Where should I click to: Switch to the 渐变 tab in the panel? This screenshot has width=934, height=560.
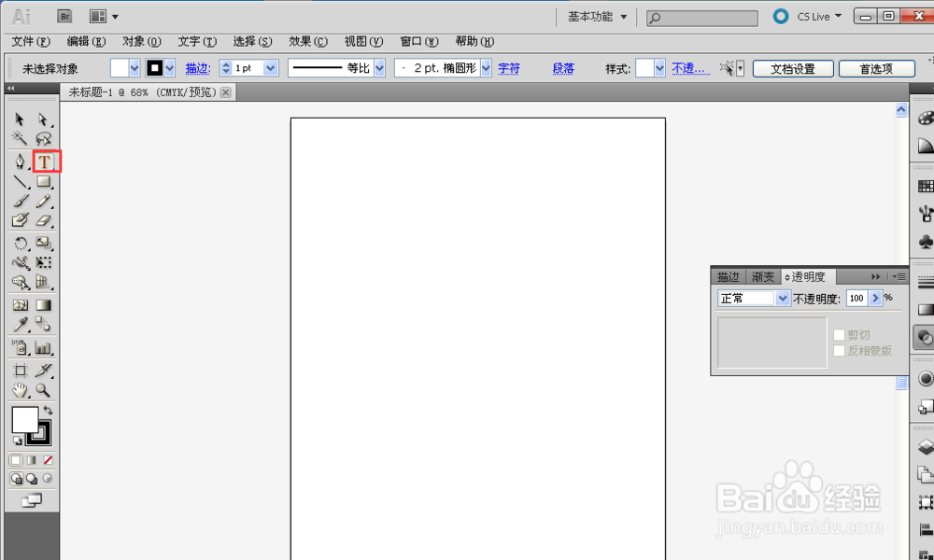click(762, 275)
